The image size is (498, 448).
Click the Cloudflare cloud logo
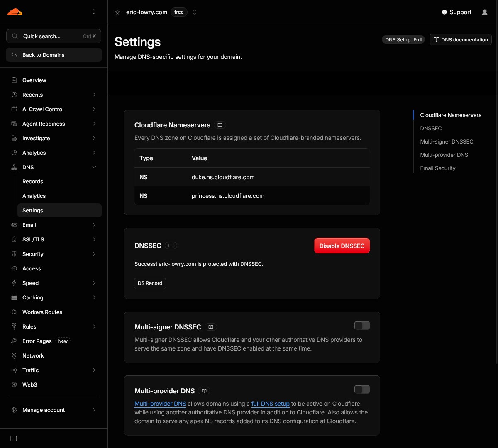pos(15,12)
